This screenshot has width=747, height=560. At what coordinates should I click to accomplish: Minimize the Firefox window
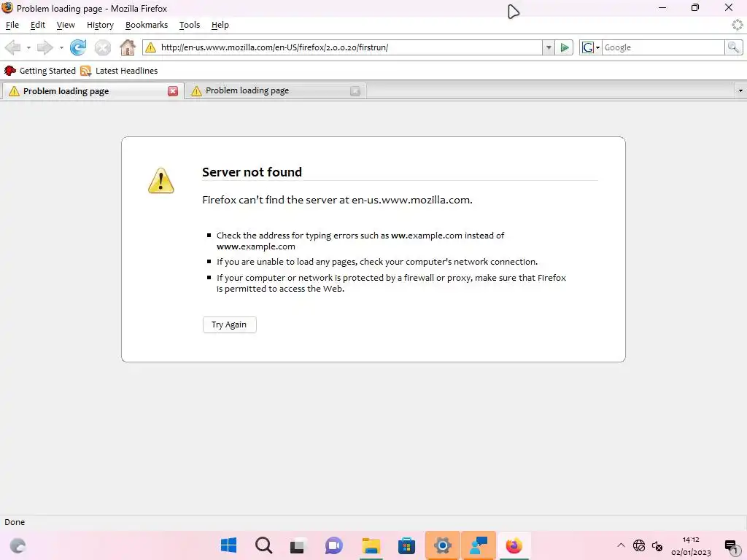662,7
